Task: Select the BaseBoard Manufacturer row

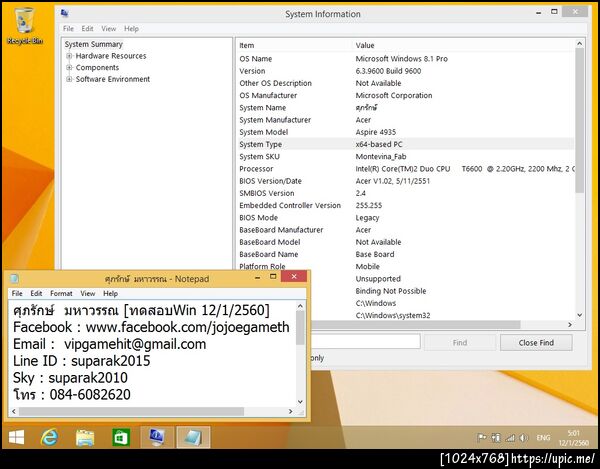Action: 406,230
